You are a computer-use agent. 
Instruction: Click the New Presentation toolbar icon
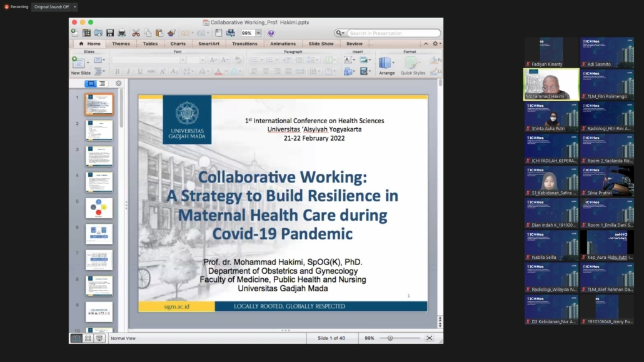75,33
